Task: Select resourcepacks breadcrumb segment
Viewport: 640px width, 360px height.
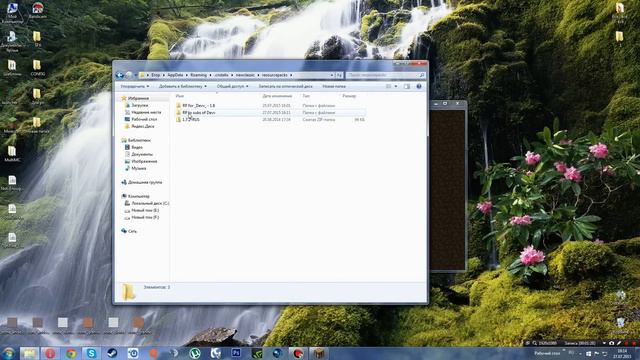Action: click(x=275, y=75)
